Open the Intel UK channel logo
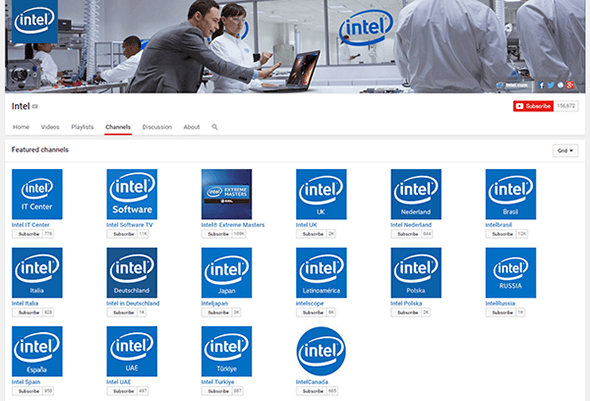The image size is (590, 401). pos(321,194)
